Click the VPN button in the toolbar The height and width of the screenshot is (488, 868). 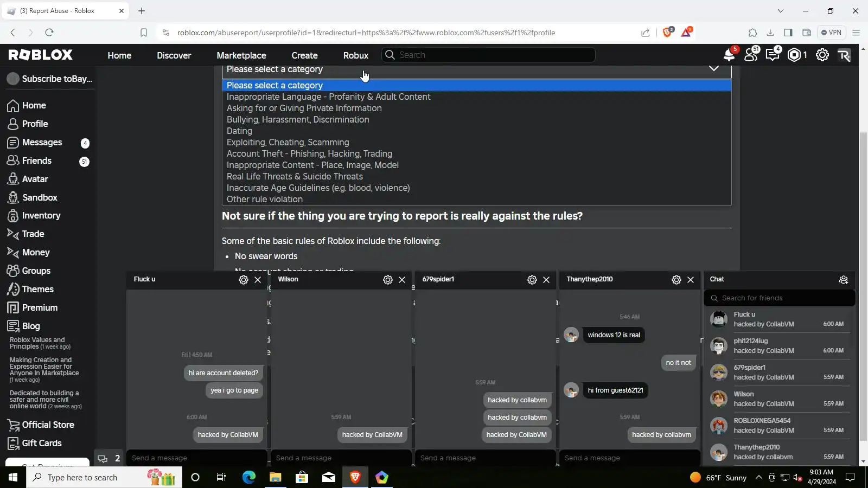point(831,33)
